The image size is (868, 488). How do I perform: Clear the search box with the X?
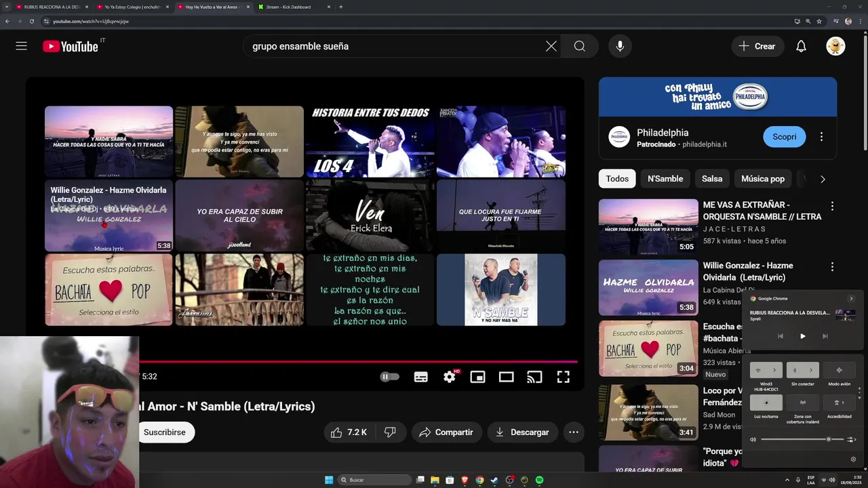551,46
